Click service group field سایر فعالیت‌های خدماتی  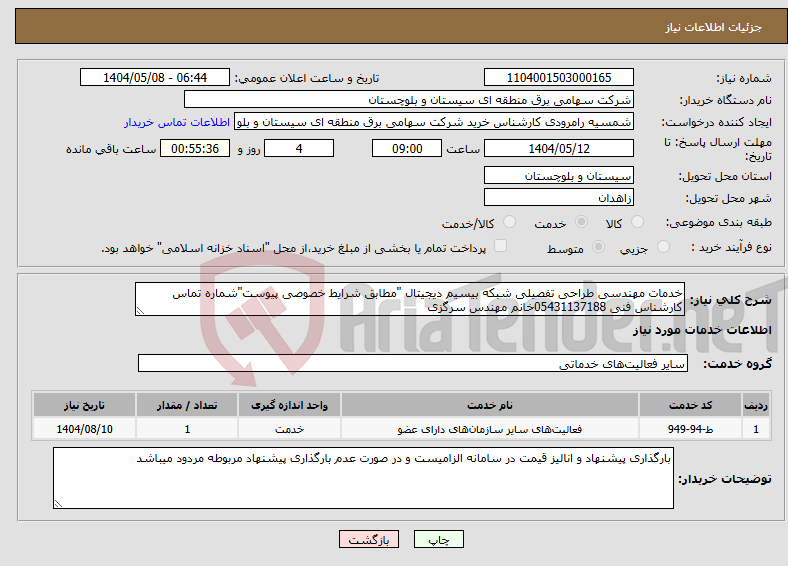click(413, 363)
